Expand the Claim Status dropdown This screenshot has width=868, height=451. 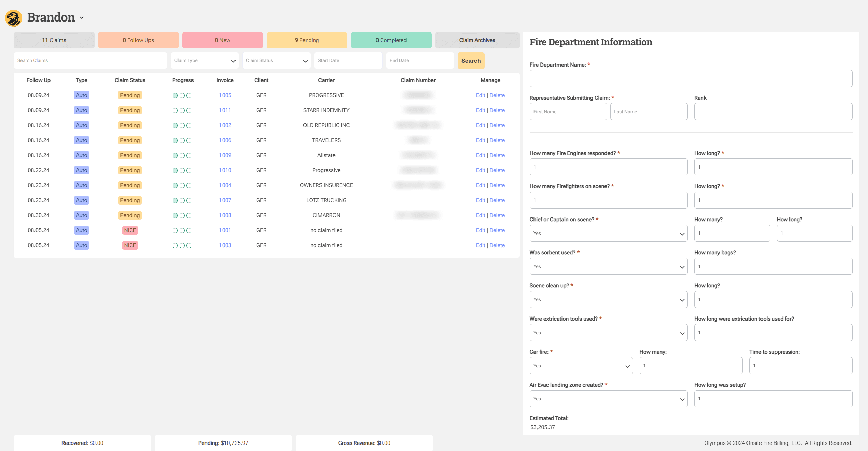point(276,60)
